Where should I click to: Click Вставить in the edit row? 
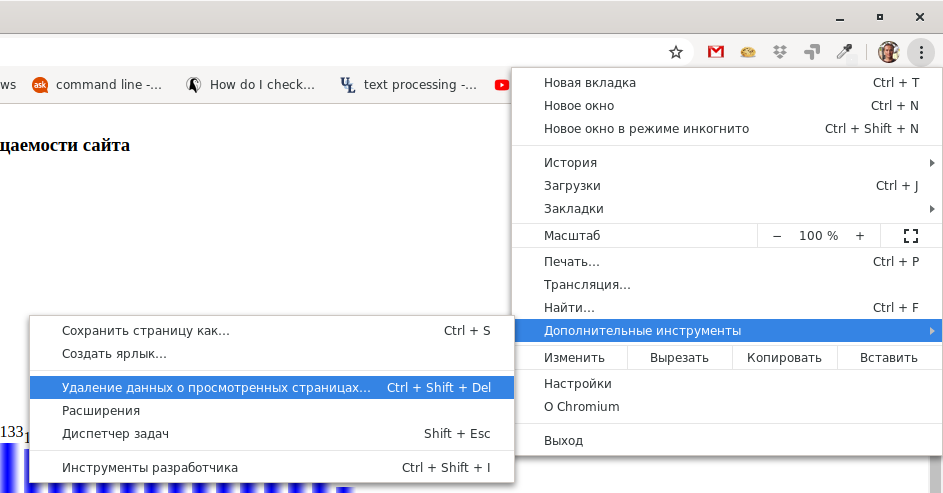(x=889, y=358)
